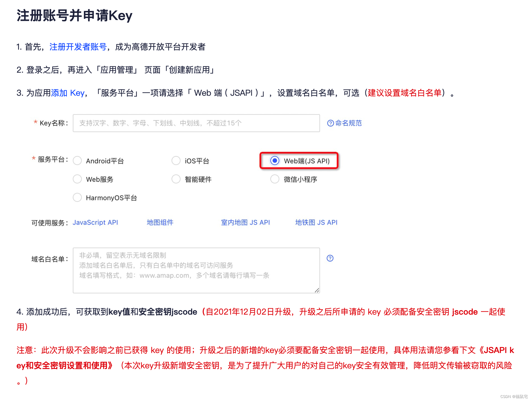Click the bold text key值和安全密钥jscode
The width and height of the screenshot is (532, 401).
tap(153, 312)
